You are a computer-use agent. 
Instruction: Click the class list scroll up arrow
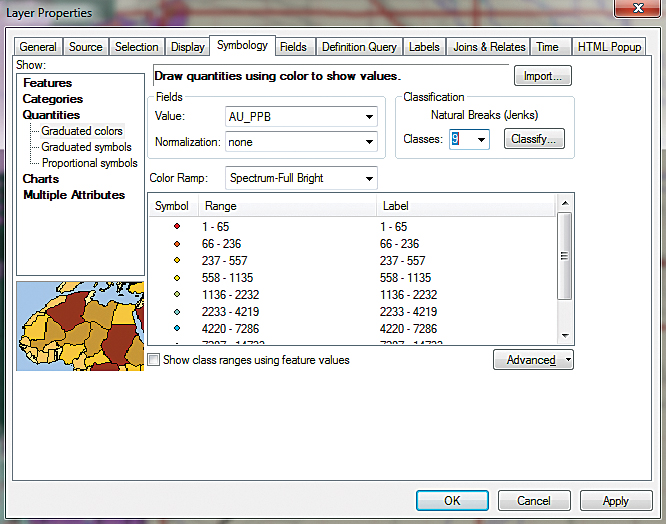pos(565,203)
